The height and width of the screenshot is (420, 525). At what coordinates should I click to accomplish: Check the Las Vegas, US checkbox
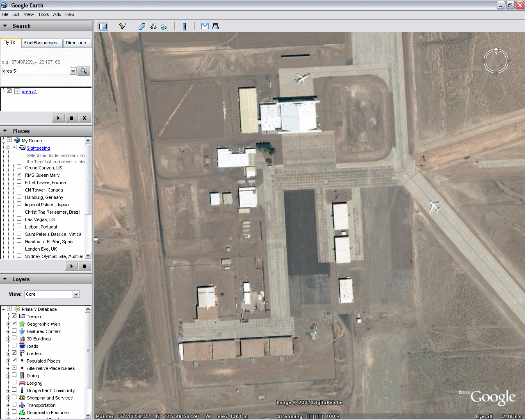coord(19,219)
